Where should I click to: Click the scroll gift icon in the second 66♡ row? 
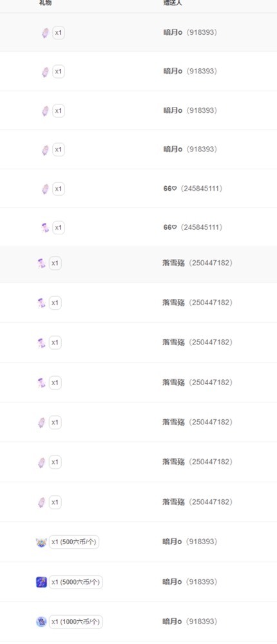pyautogui.click(x=45, y=227)
